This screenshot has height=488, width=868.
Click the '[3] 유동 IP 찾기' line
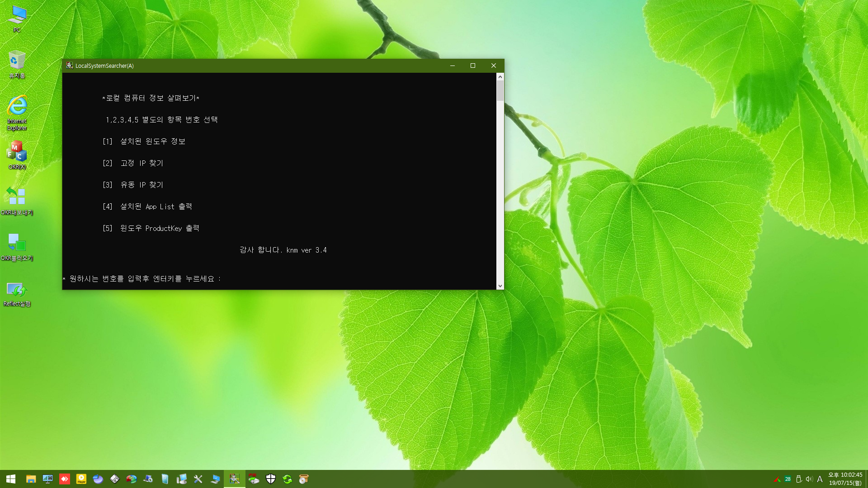(133, 185)
